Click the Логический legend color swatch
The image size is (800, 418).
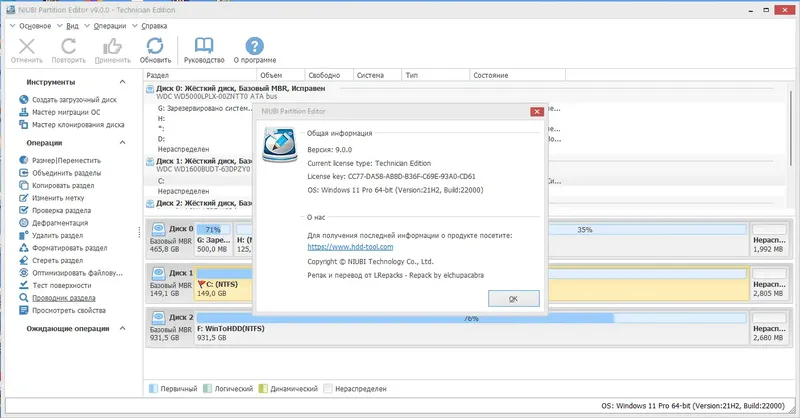[x=207, y=389]
